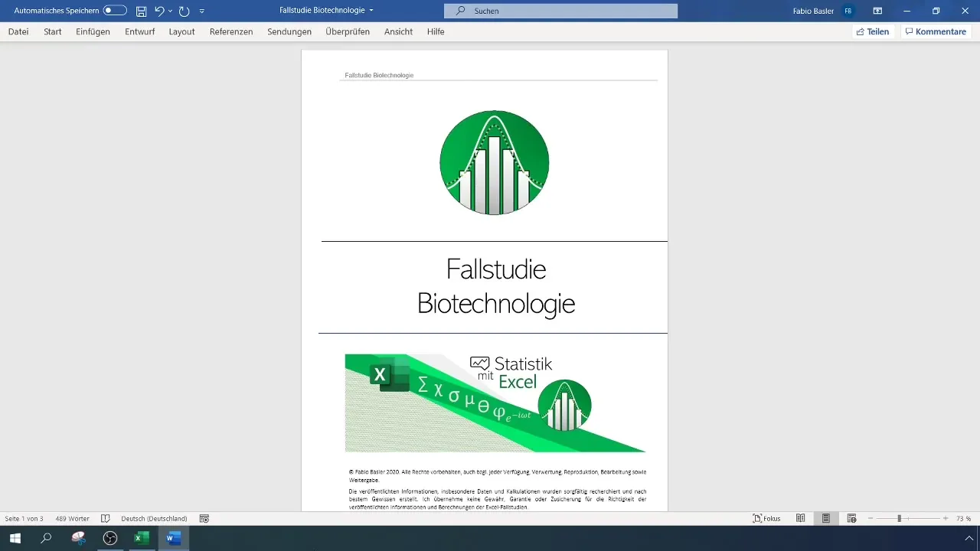Click the 73 % zoom level
Screen dimensions: 980x551
point(963,518)
